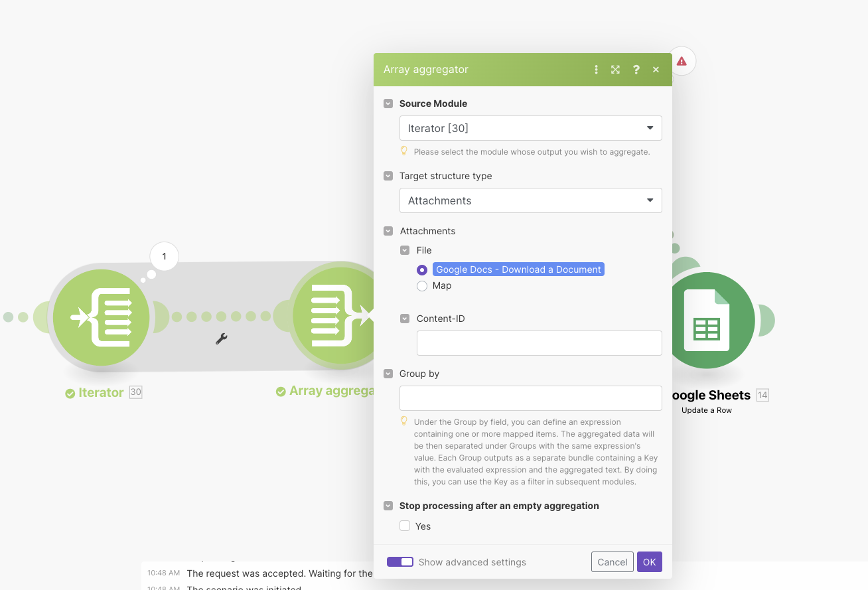The image size is (868, 590).
Task: Click the Iterator module number badge 30
Action: click(x=135, y=392)
